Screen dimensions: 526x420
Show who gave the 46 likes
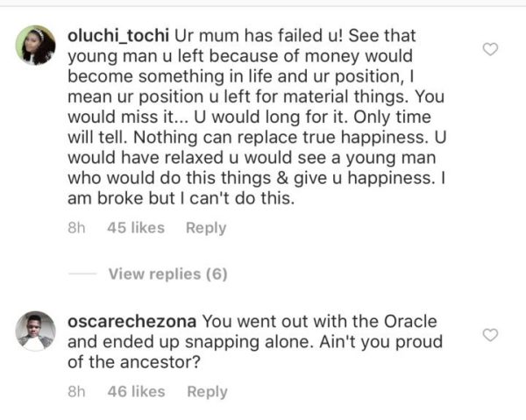point(136,391)
